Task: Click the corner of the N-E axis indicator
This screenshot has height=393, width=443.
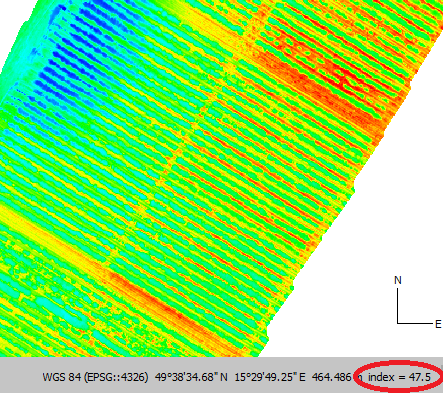Action: click(398, 323)
